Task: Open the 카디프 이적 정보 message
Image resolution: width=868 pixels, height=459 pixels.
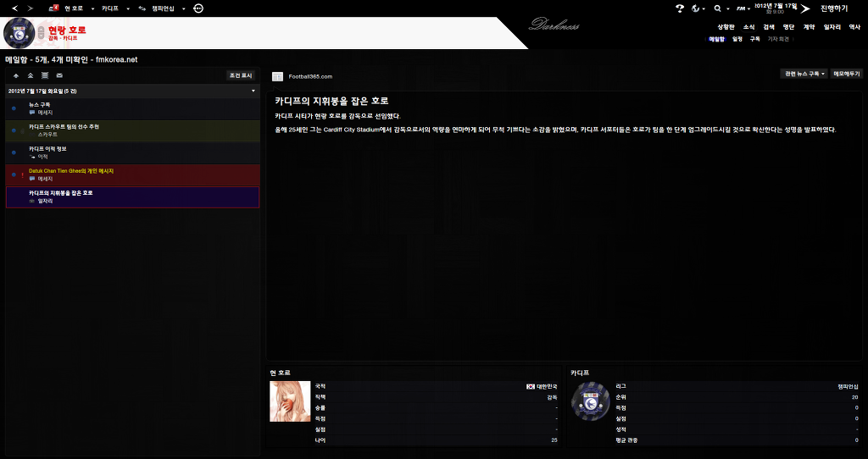Action: 133,152
